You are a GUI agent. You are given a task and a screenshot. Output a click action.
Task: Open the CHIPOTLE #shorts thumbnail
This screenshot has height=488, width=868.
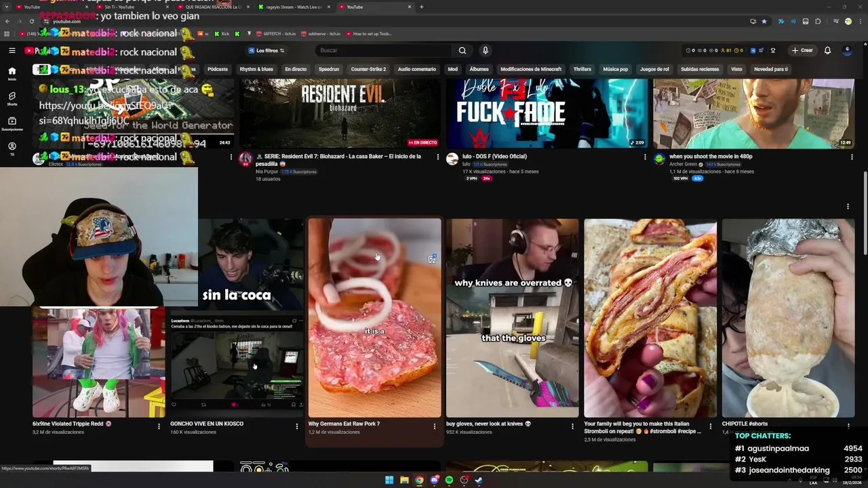coord(788,317)
